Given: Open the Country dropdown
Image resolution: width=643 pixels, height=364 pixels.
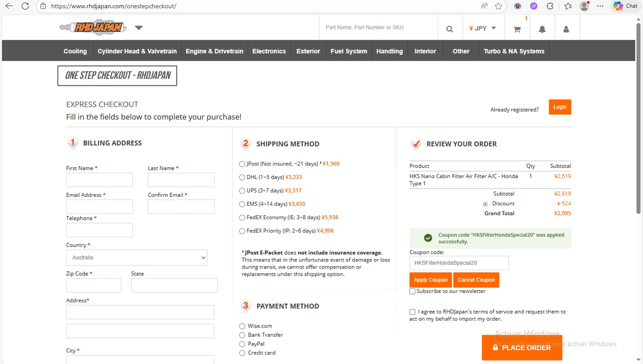Looking at the screenshot, I should (x=137, y=258).
